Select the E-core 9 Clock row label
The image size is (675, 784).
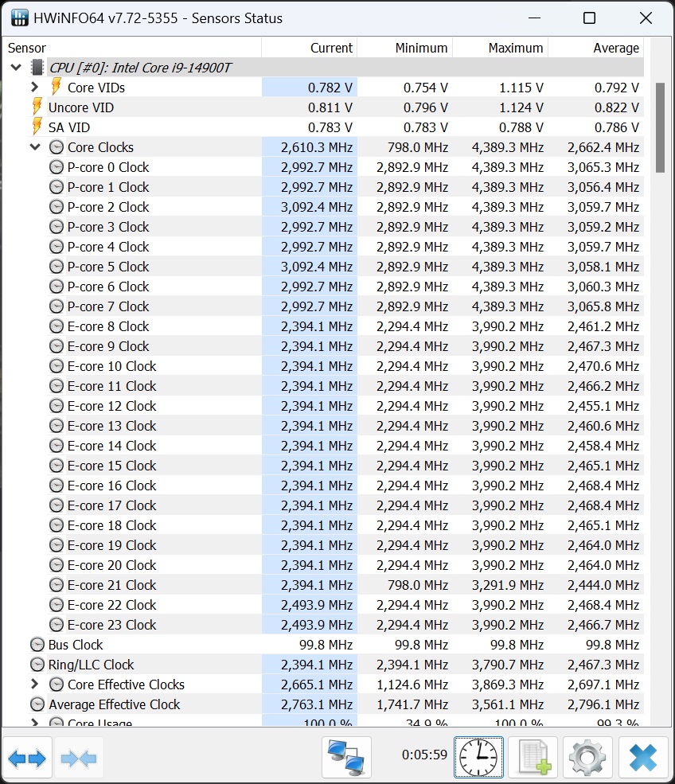[x=108, y=346]
